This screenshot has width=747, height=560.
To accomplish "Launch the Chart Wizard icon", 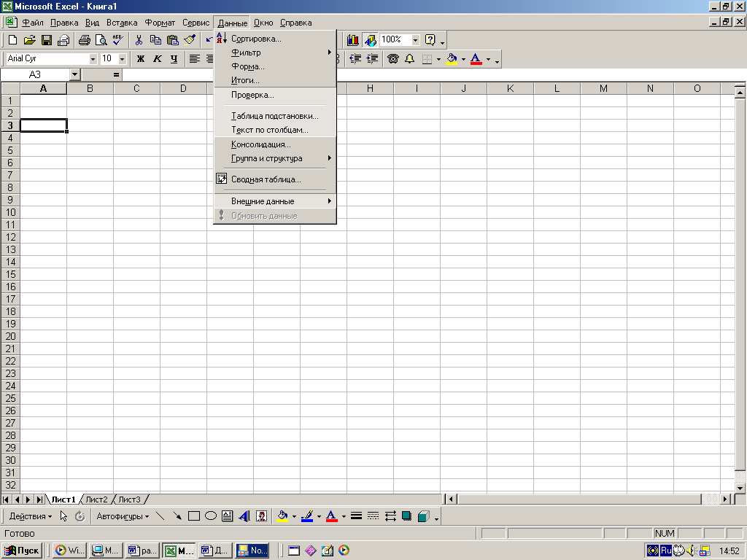I will click(x=353, y=40).
